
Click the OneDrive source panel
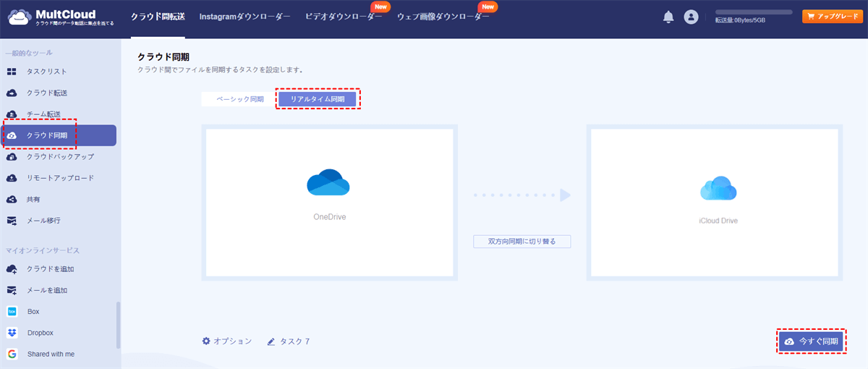330,203
